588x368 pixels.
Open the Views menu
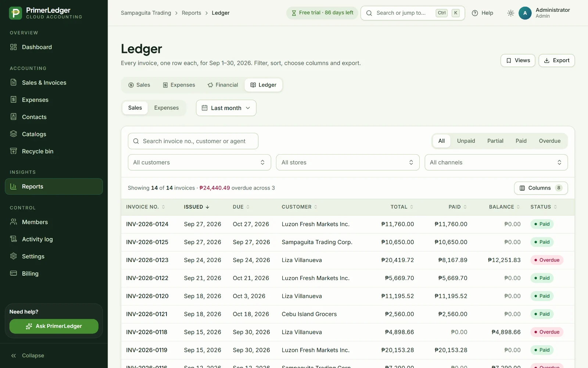pyautogui.click(x=518, y=60)
